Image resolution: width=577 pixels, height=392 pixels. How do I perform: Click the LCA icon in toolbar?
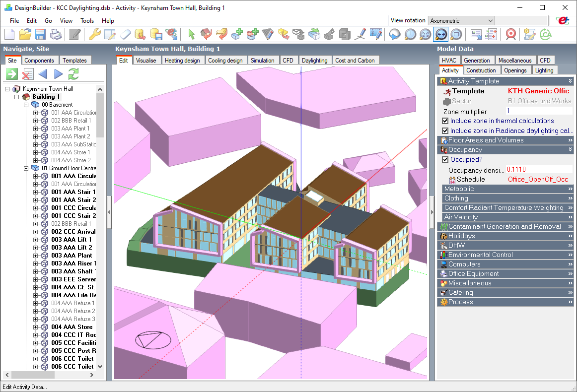point(546,34)
